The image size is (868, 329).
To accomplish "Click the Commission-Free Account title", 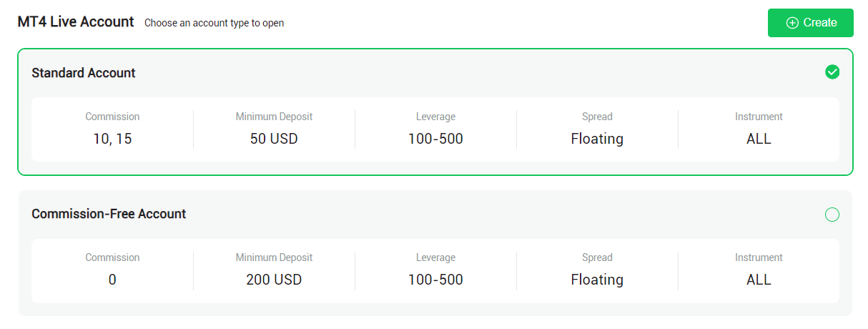I will coord(109,214).
